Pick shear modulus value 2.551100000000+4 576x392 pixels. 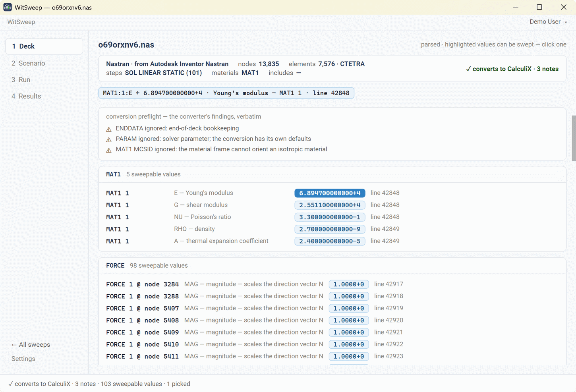pyautogui.click(x=330, y=205)
